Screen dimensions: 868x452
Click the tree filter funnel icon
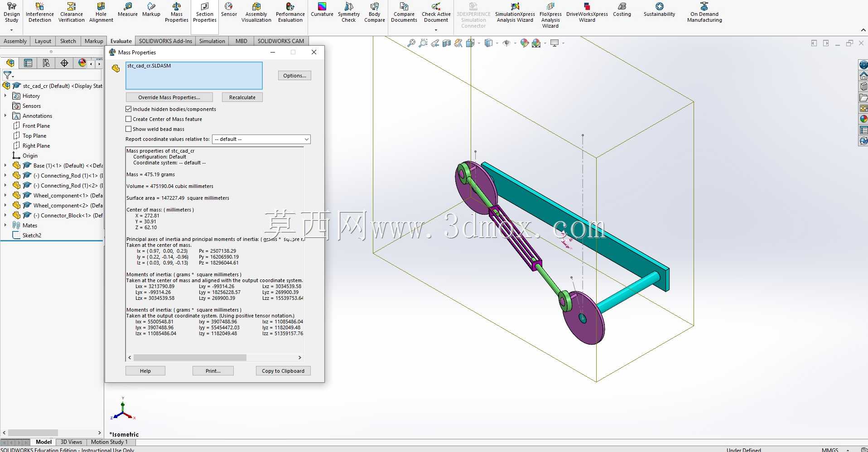(8, 75)
